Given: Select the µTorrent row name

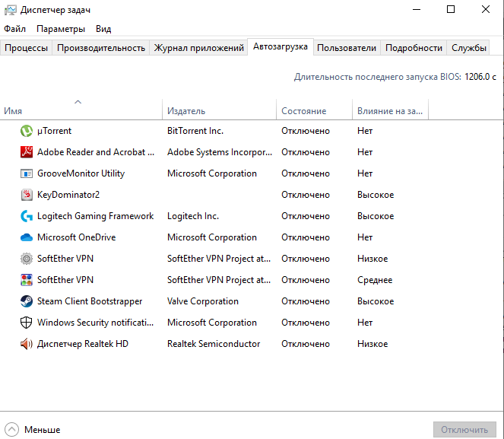Looking at the screenshot, I should pyautogui.click(x=54, y=131).
